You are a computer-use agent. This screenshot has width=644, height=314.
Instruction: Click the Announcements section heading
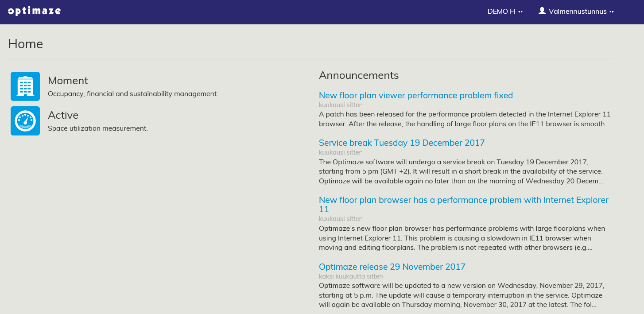(x=358, y=75)
